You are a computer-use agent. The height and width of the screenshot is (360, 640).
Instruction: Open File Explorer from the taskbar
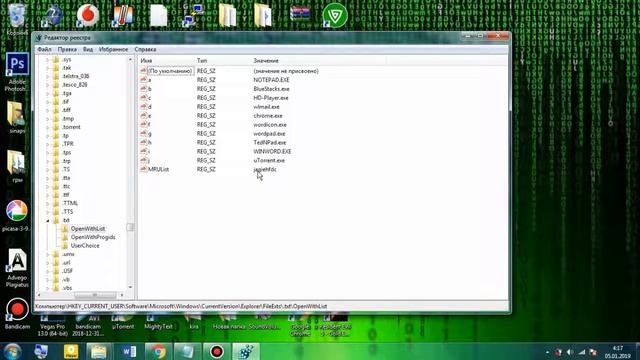tap(99, 351)
